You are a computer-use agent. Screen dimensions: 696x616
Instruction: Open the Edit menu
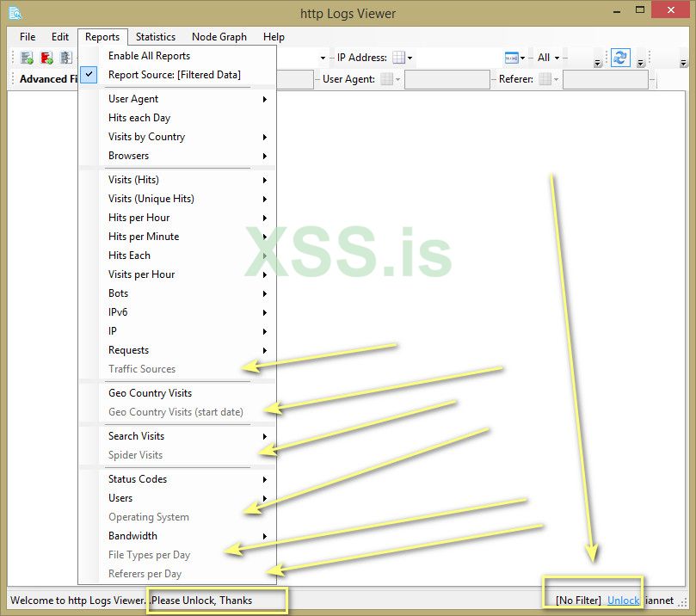[x=60, y=37]
